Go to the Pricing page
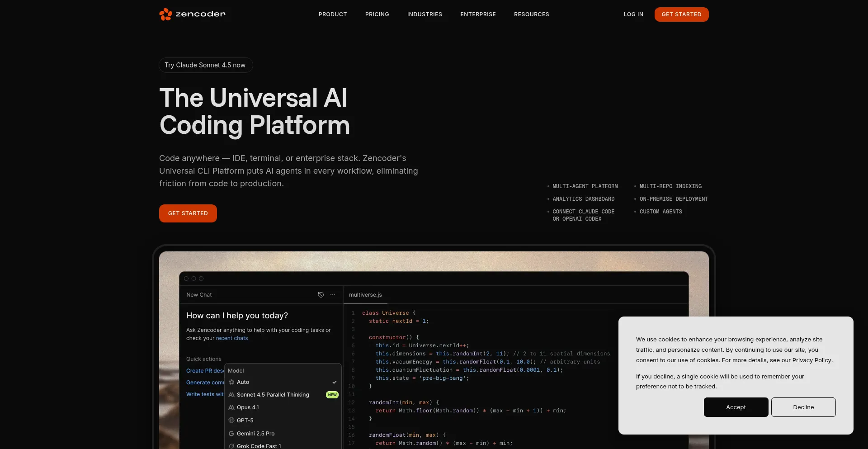The image size is (868, 449). (x=377, y=14)
